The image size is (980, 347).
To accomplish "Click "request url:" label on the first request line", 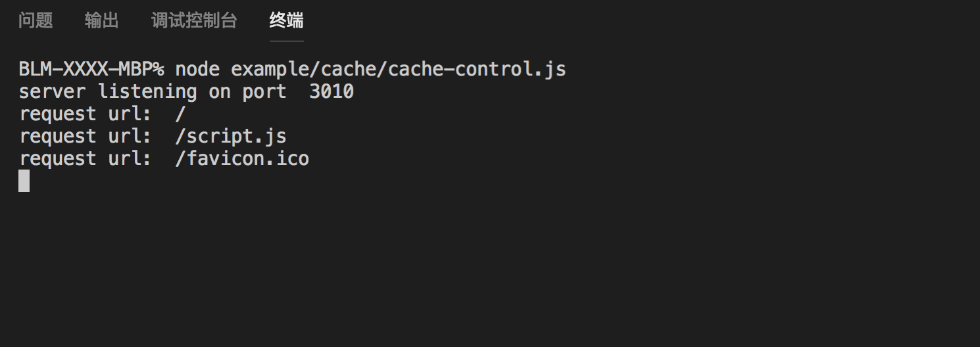I will pyautogui.click(x=86, y=114).
